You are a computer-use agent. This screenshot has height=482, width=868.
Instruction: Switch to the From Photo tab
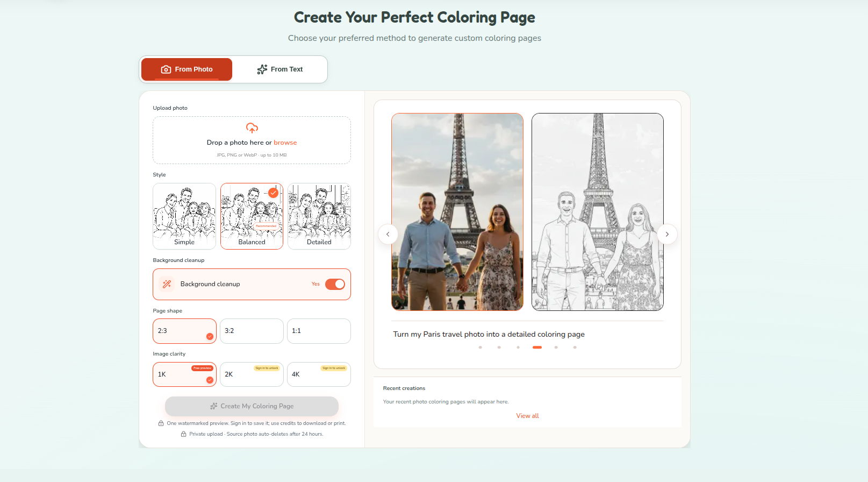point(186,69)
